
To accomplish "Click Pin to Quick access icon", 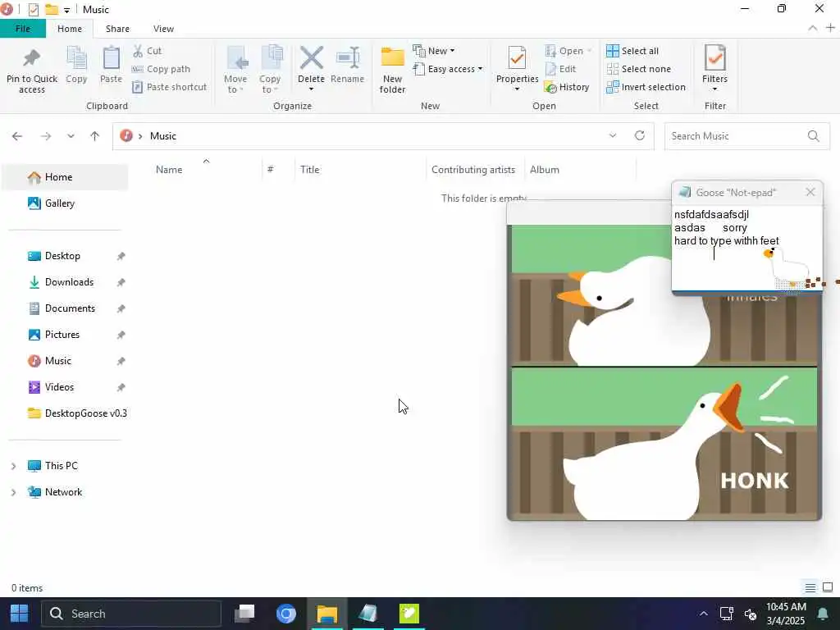I will pyautogui.click(x=32, y=58).
